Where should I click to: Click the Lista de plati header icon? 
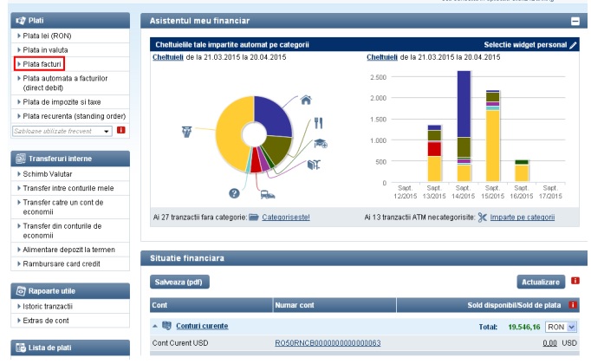[x=21, y=348]
